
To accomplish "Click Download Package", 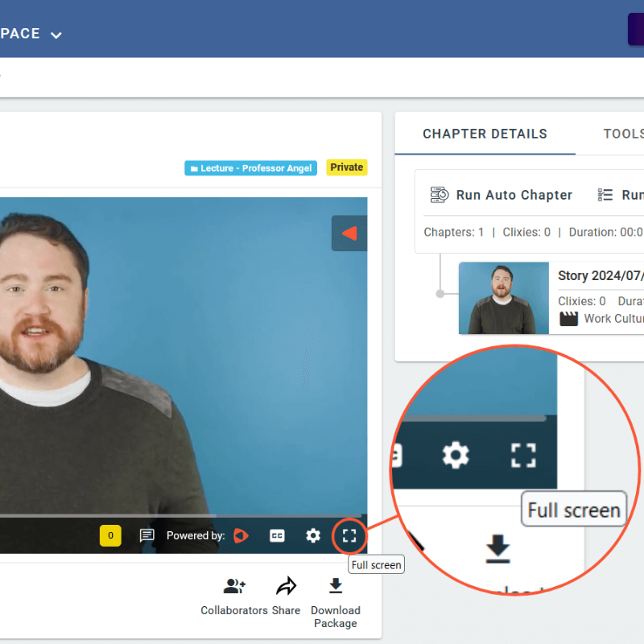I will (x=336, y=603).
